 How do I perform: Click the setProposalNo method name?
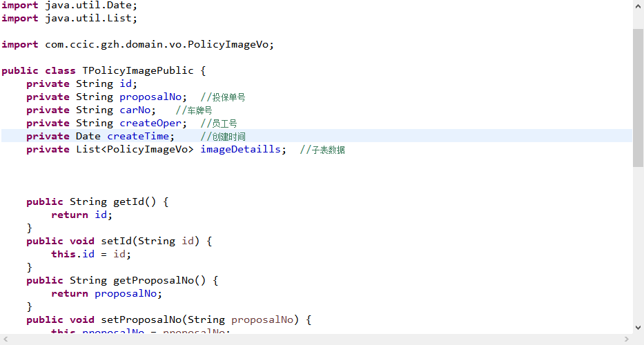point(142,320)
